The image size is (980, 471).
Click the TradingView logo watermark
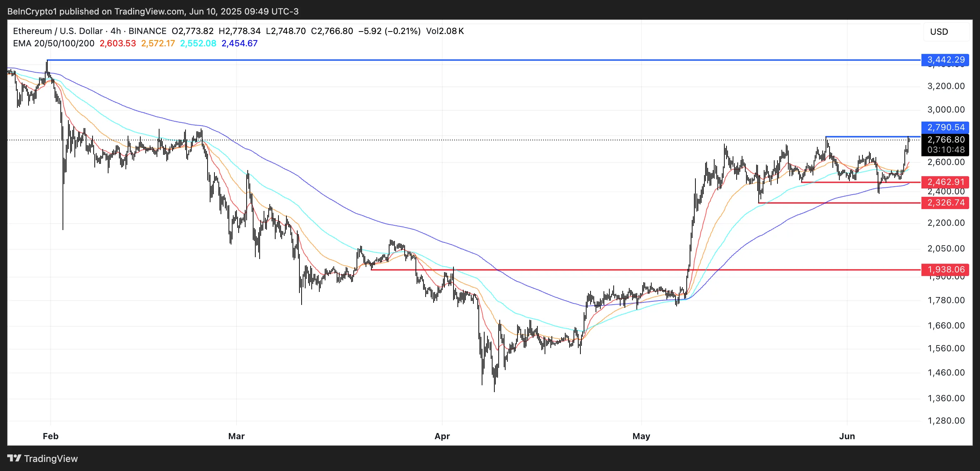pyautogui.click(x=42, y=459)
